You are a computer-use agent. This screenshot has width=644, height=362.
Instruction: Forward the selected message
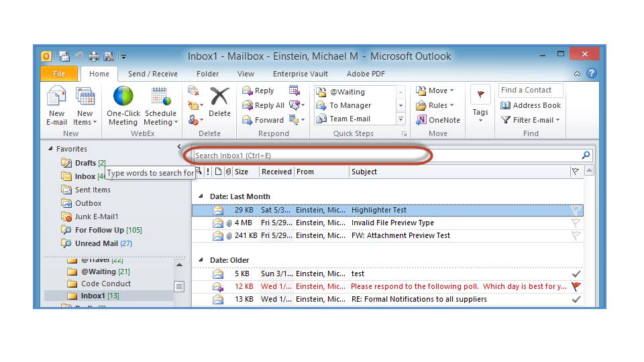(263, 120)
